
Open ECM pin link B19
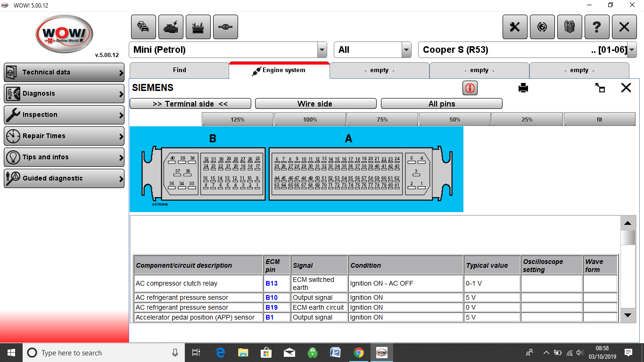[x=272, y=308]
